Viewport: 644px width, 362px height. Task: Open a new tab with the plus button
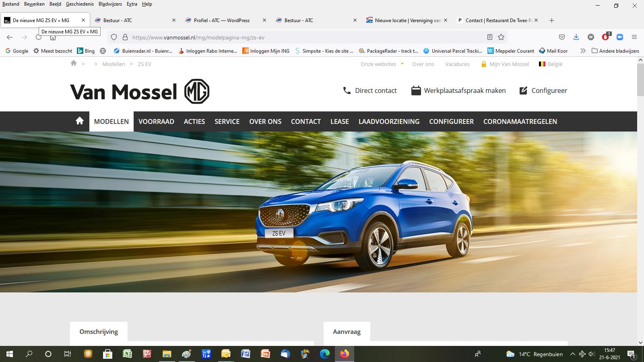[551, 20]
